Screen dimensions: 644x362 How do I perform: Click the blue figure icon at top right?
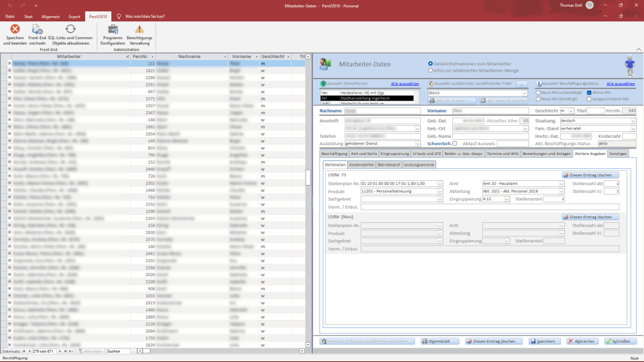click(629, 66)
